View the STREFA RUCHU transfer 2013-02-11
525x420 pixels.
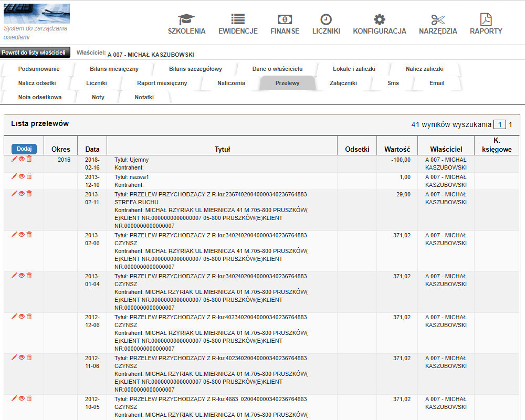(x=22, y=194)
